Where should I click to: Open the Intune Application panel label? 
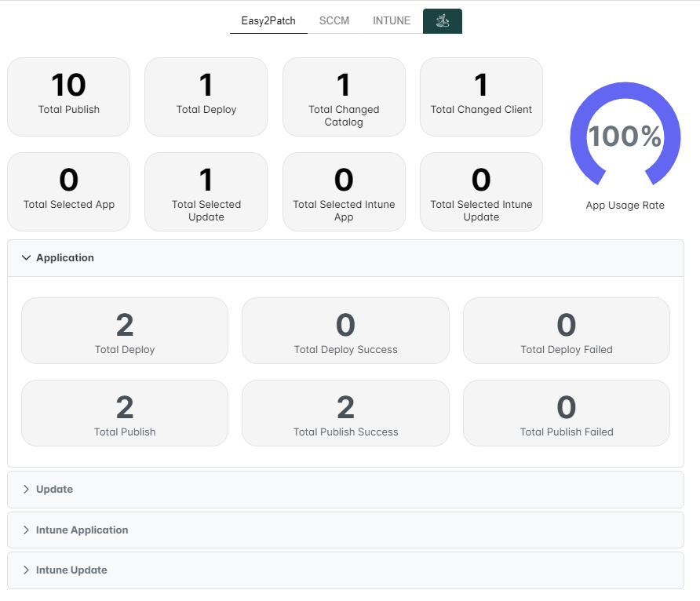tap(82, 530)
